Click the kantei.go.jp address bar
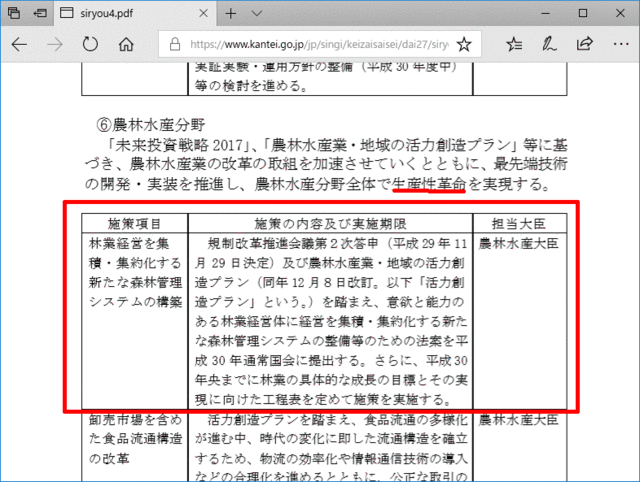 point(310,45)
